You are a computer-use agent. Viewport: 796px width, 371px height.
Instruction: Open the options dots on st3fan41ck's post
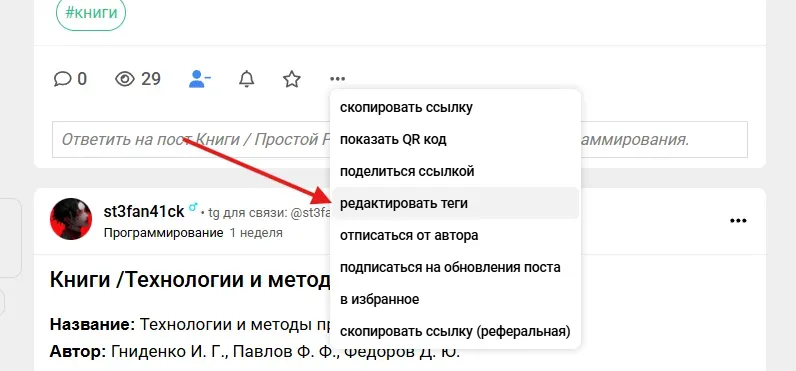738,220
